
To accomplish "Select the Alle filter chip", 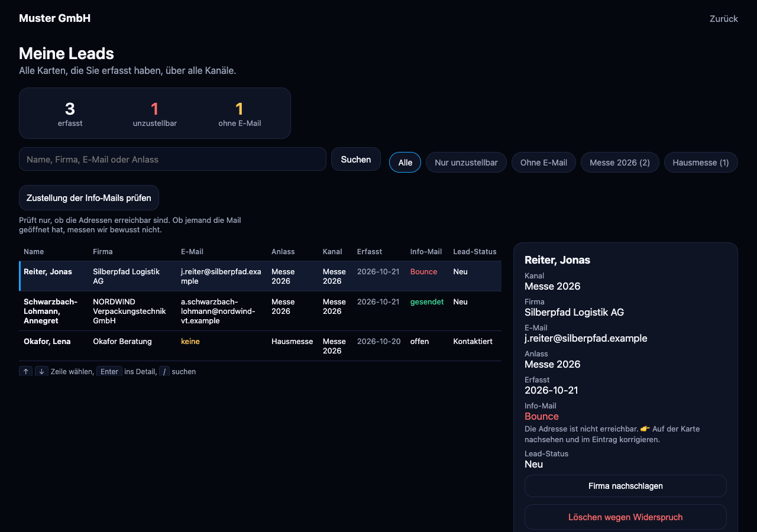I will [x=405, y=163].
